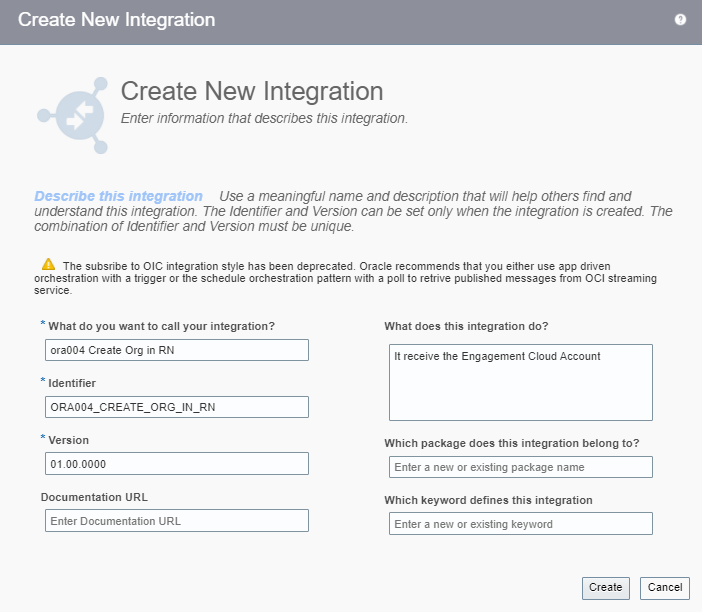Click the "Describe this integration" link
The width and height of the screenshot is (702, 612).
point(118,197)
